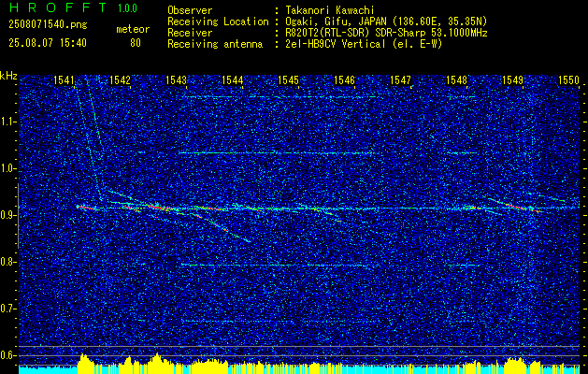Click time marker 1546
Screen dimensions: 588x374
tap(345, 80)
